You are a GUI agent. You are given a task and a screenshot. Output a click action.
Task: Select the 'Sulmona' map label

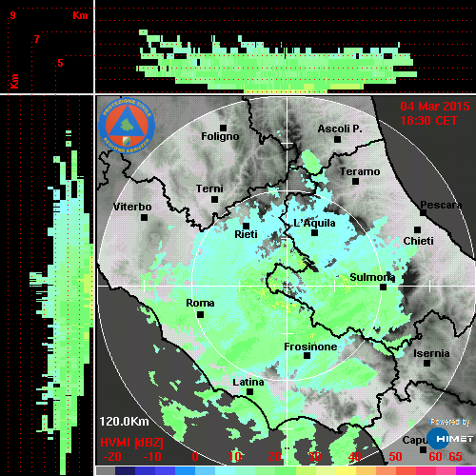click(372, 277)
